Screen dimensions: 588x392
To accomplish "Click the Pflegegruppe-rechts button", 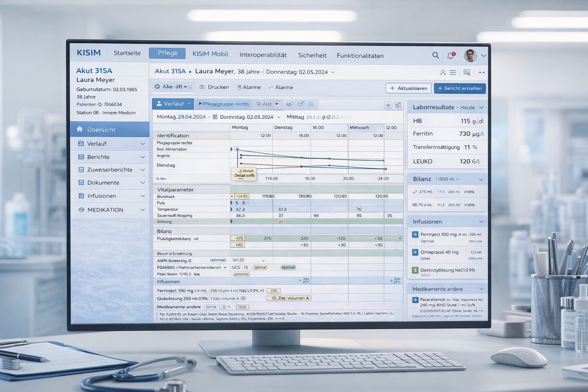I will click(x=224, y=104).
